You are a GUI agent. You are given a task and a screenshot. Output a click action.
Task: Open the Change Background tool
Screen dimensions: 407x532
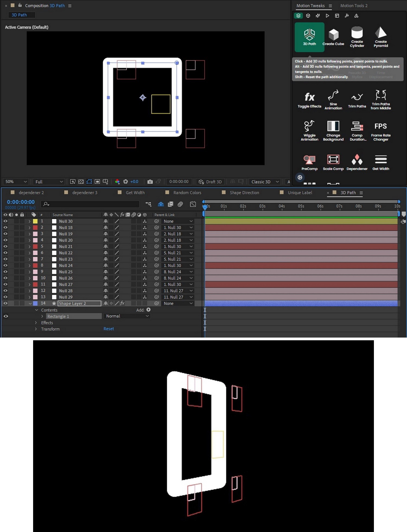pyautogui.click(x=333, y=131)
